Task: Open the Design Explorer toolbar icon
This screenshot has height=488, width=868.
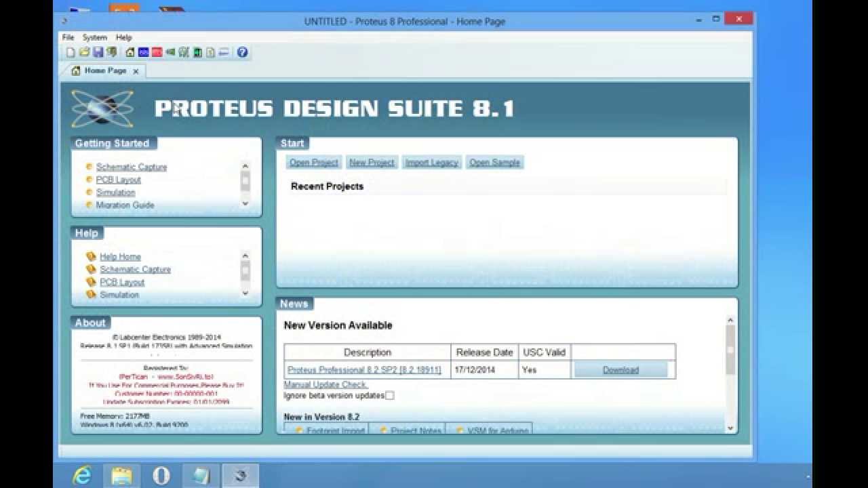Action: coord(197,52)
